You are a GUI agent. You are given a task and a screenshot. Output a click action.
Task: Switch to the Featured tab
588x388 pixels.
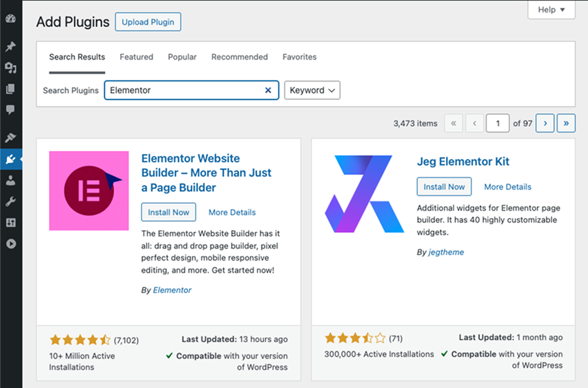[136, 57]
